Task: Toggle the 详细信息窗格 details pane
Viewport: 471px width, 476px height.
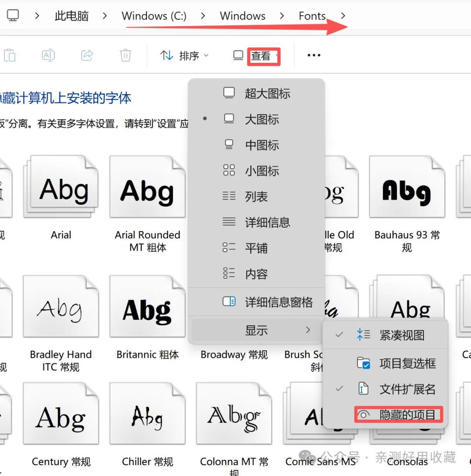Action: (x=256, y=302)
